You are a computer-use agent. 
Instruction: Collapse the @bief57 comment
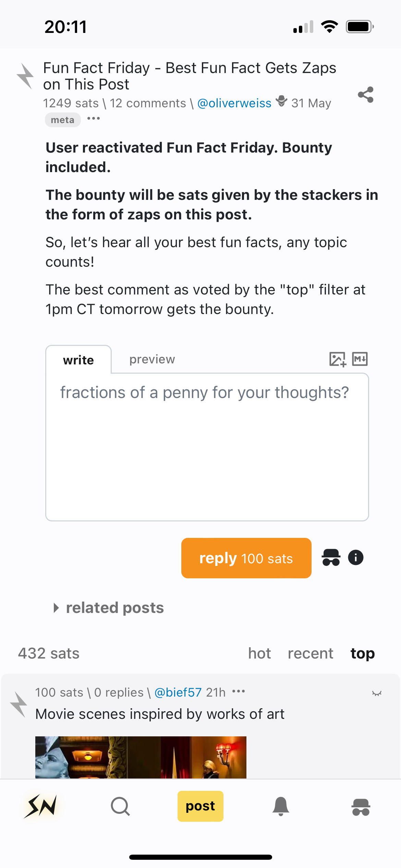point(377,693)
